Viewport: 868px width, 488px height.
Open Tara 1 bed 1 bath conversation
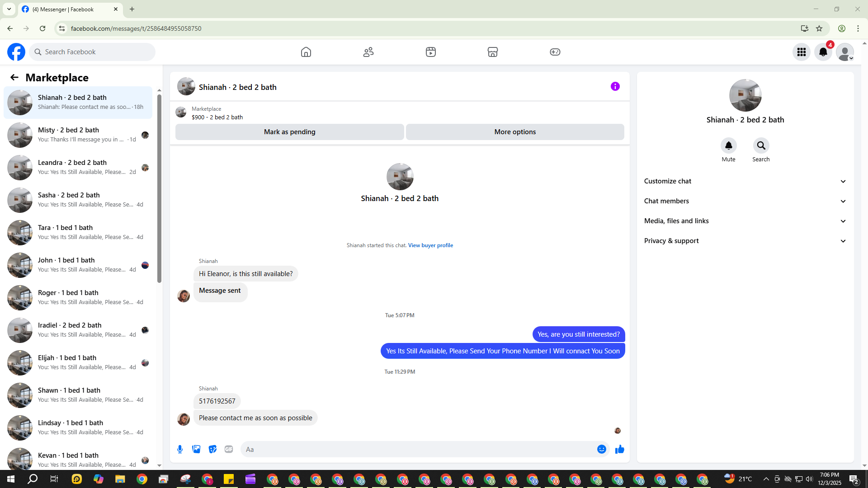78,232
